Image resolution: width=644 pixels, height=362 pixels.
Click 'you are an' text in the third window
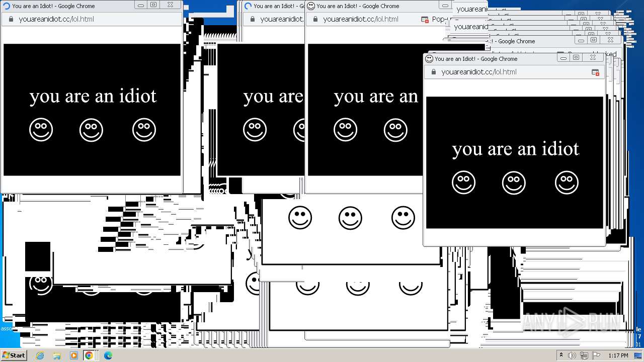[376, 97]
